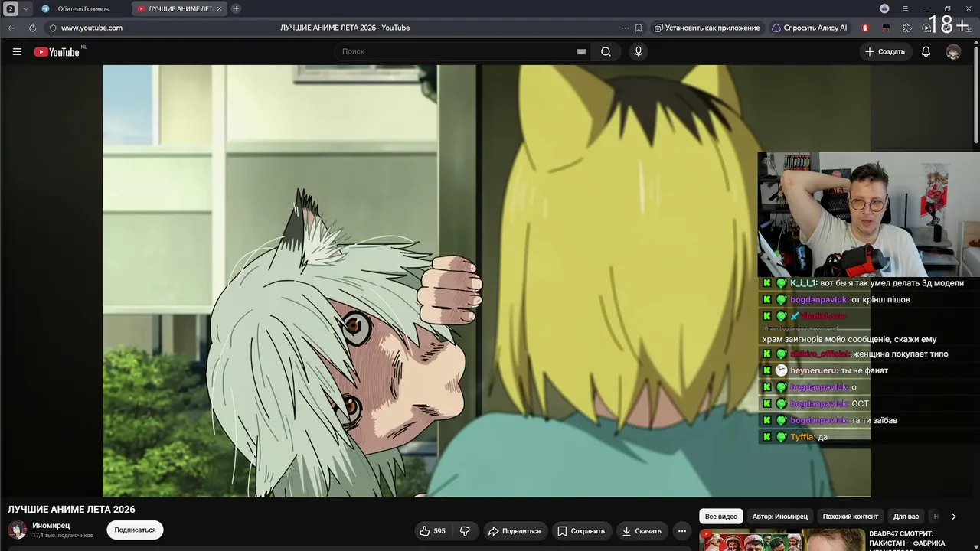Image resolution: width=980 pixels, height=551 pixels.
Task: Open the browser profile icon in title bar
Action: click(x=884, y=8)
